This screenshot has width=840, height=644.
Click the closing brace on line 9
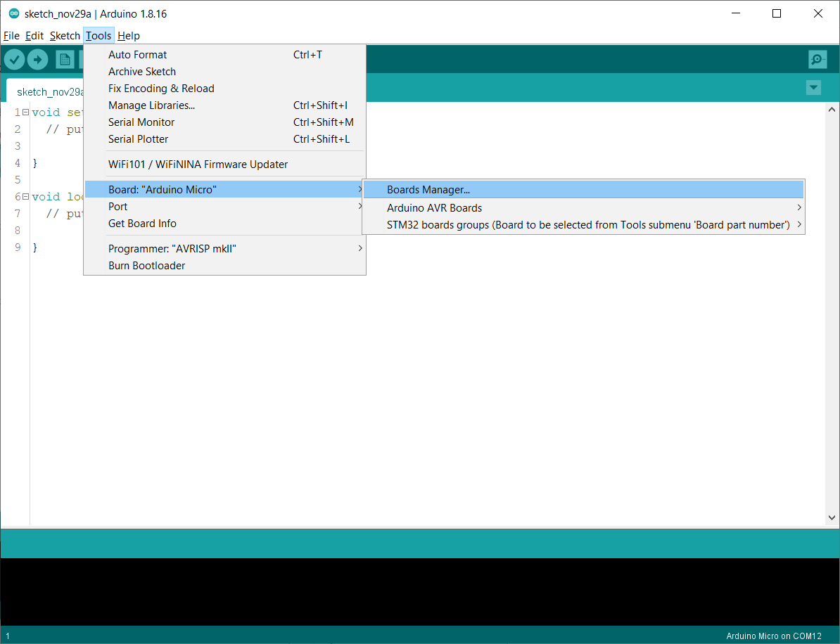point(35,247)
